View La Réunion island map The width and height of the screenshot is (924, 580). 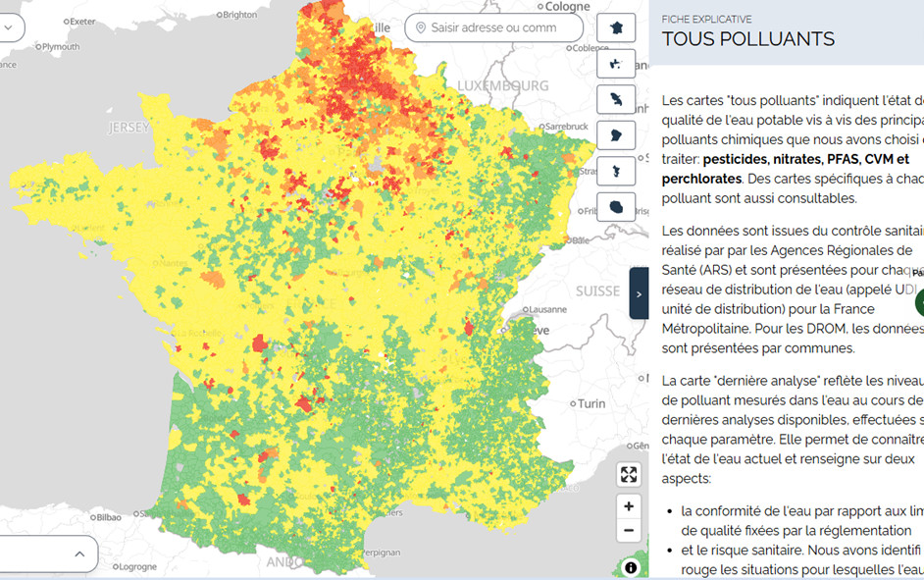[616, 207]
